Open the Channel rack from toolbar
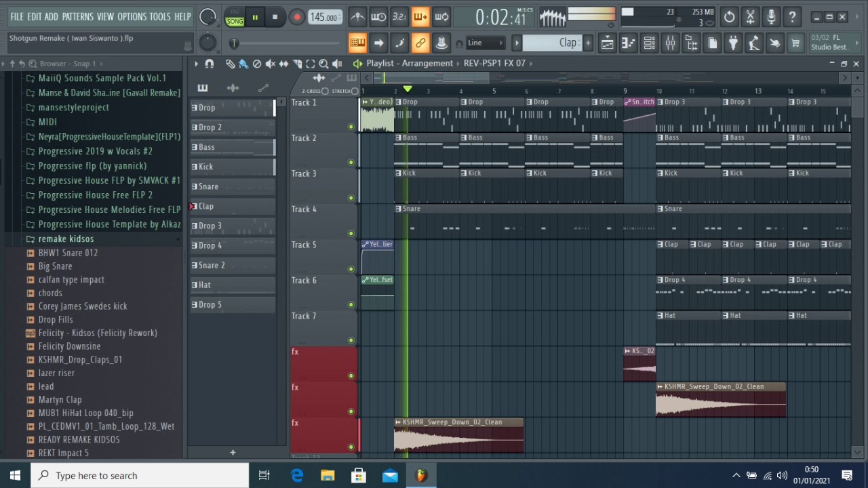 (x=649, y=44)
